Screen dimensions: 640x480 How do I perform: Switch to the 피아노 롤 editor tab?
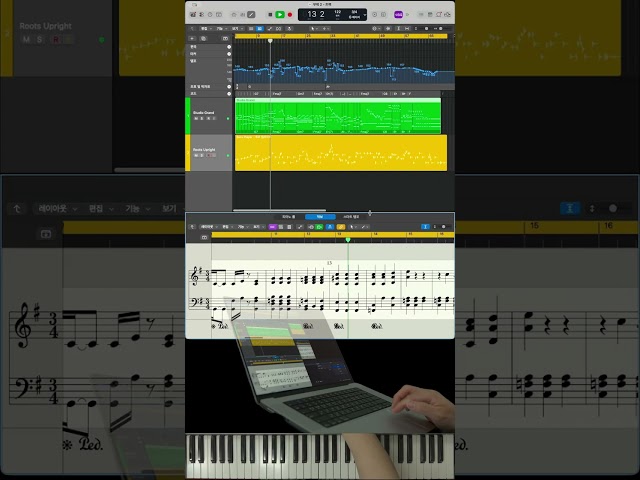point(289,217)
